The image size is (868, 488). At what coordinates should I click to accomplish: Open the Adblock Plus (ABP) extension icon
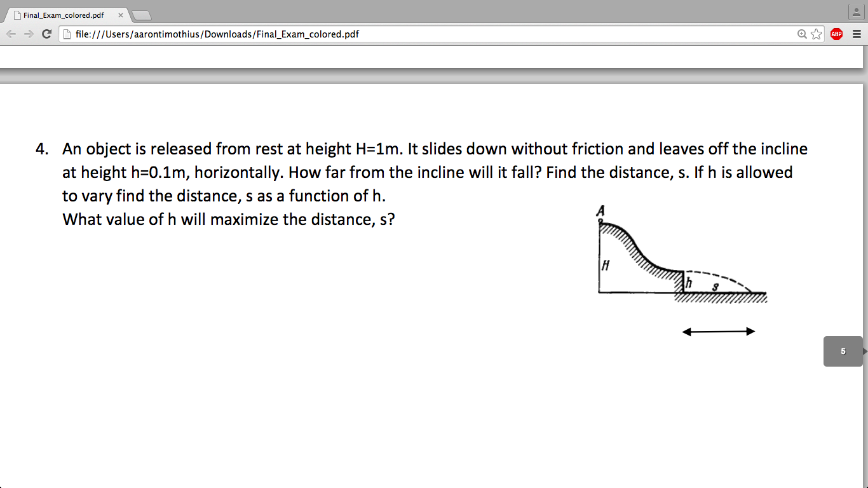pyautogui.click(x=836, y=34)
